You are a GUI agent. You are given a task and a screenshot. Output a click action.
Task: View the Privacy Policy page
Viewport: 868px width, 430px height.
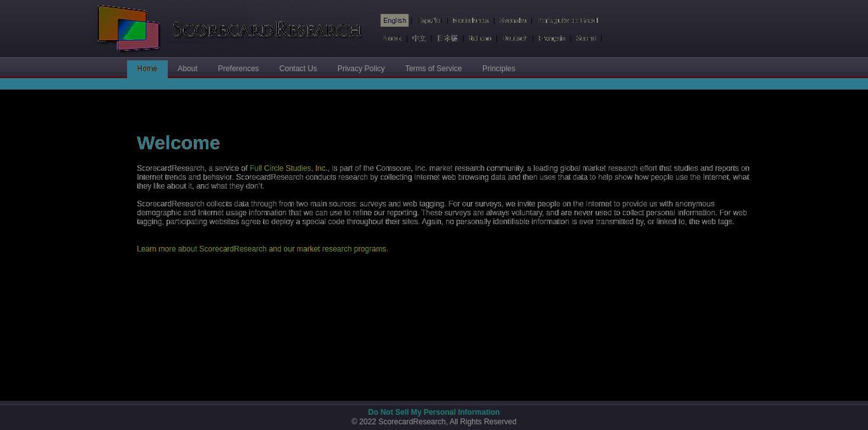click(x=361, y=69)
